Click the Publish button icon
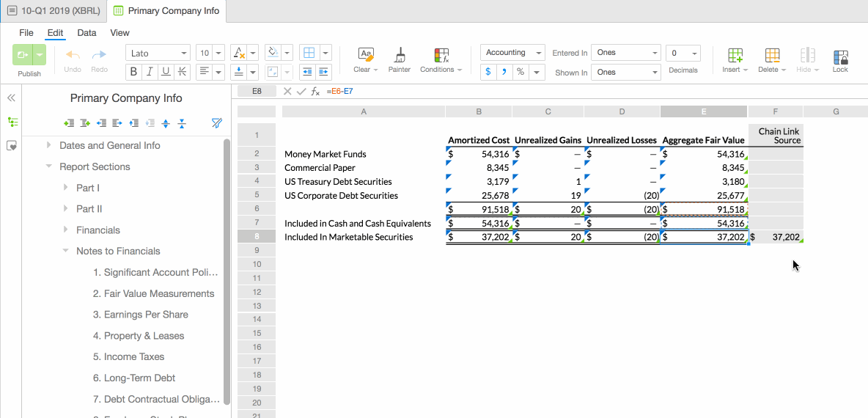Image resolution: width=868 pixels, height=418 pixels. 22,55
